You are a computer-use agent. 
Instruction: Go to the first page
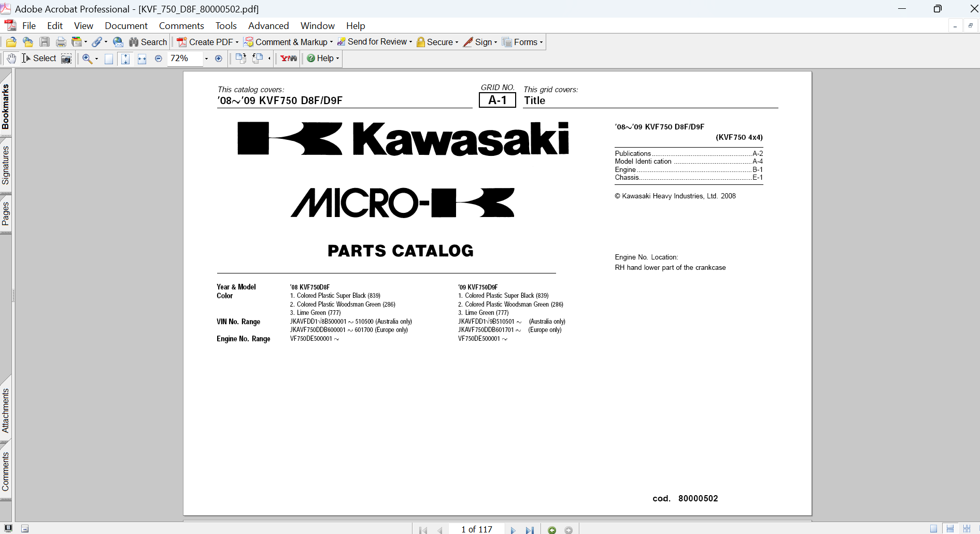423,530
